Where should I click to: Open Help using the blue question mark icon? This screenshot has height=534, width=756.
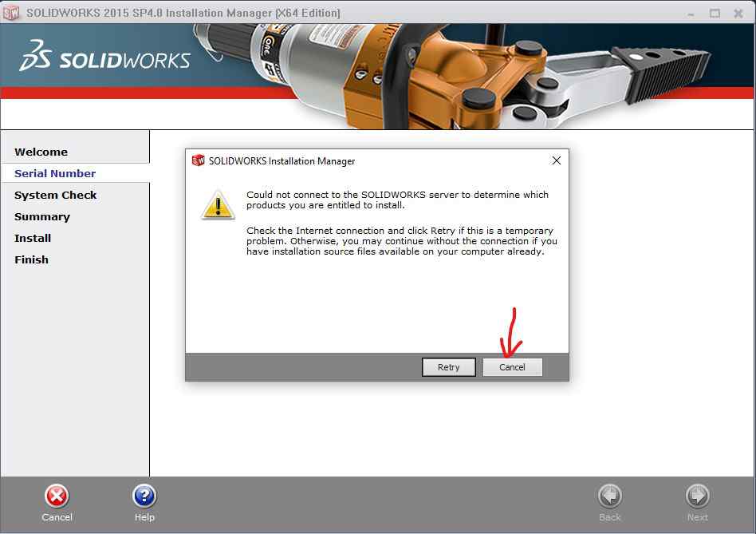144,496
